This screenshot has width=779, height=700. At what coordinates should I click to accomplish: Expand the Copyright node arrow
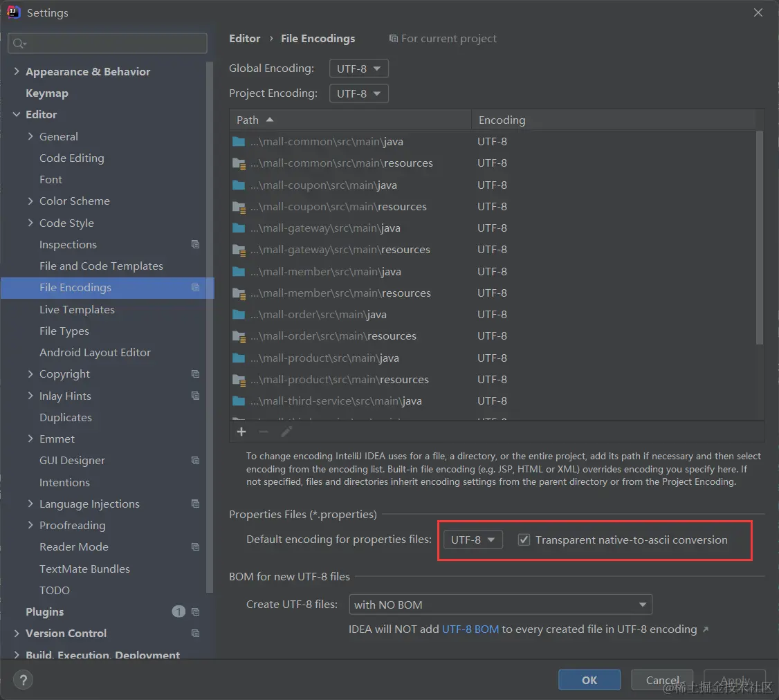pos(30,374)
